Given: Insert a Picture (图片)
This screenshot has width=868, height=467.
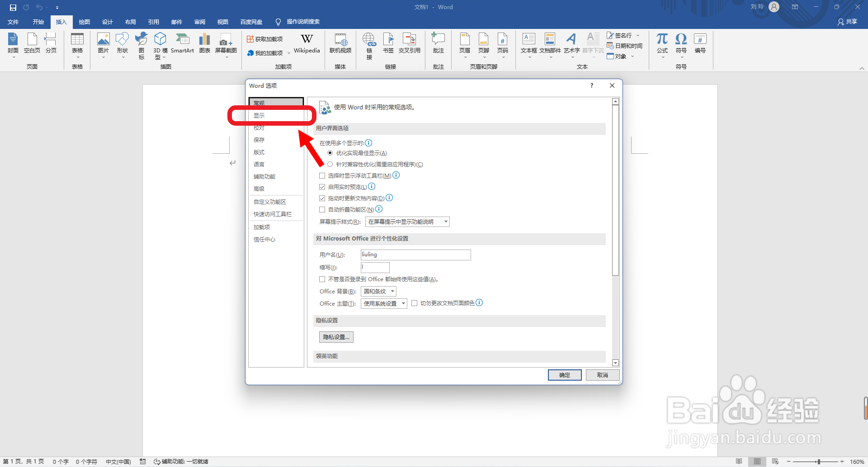Looking at the screenshot, I should [x=104, y=44].
